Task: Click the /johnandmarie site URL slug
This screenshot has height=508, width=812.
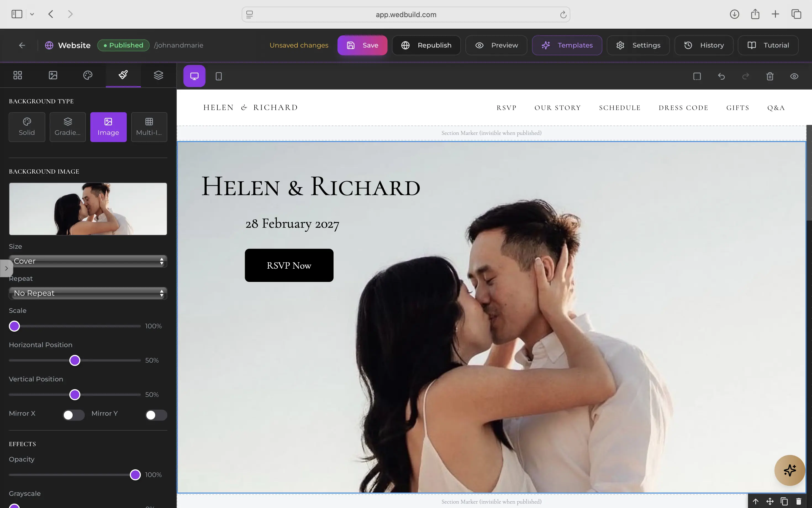Action: point(179,45)
